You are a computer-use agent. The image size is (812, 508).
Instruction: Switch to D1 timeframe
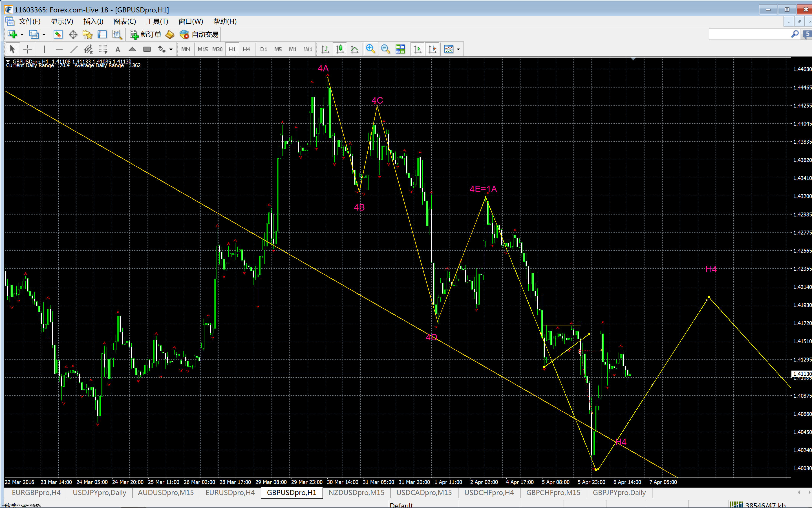click(264, 49)
